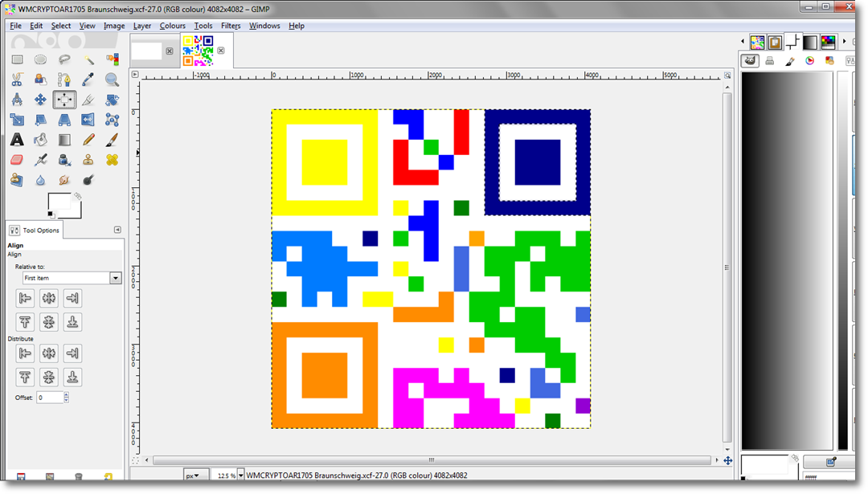
Task: Align right edge of target
Action: click(72, 298)
